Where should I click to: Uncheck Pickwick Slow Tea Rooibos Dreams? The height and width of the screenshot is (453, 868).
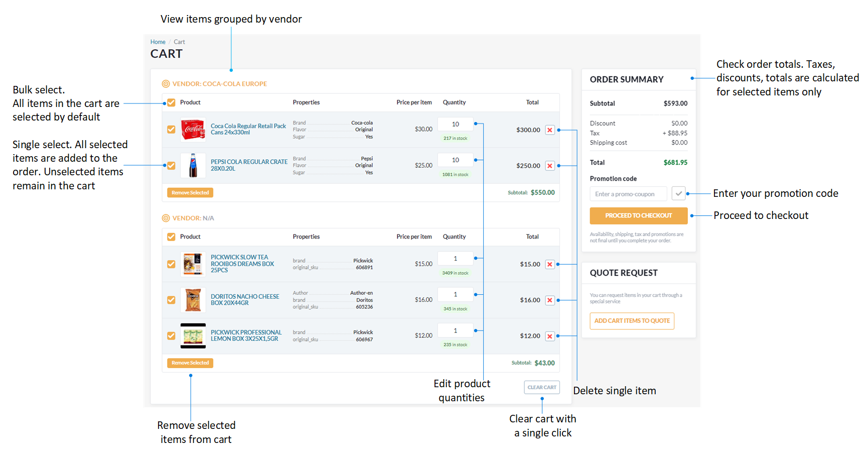[x=171, y=264]
